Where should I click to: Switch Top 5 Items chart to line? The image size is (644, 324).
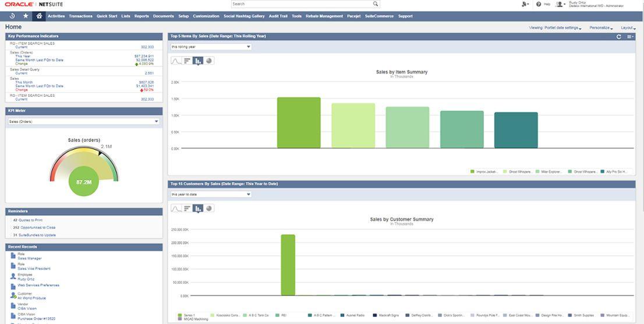coord(176,61)
